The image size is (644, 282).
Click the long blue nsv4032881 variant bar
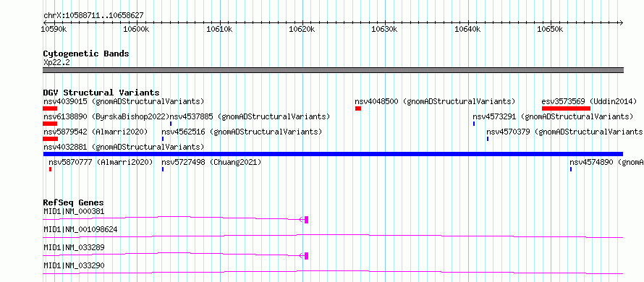[333, 154]
